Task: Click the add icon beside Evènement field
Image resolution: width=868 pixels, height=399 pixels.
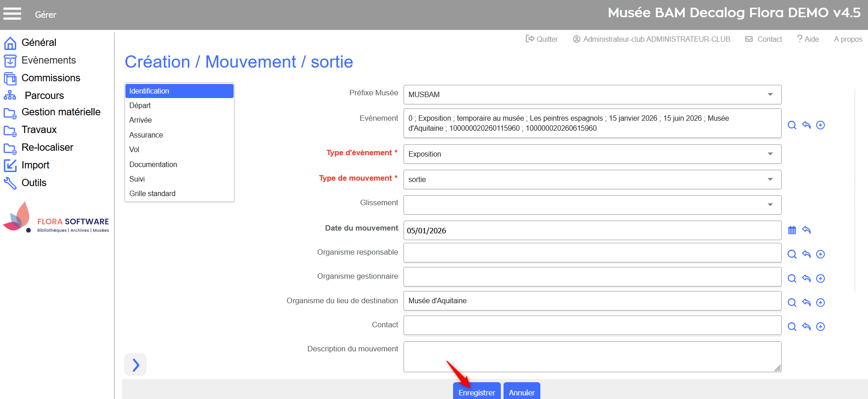Action: tap(820, 125)
